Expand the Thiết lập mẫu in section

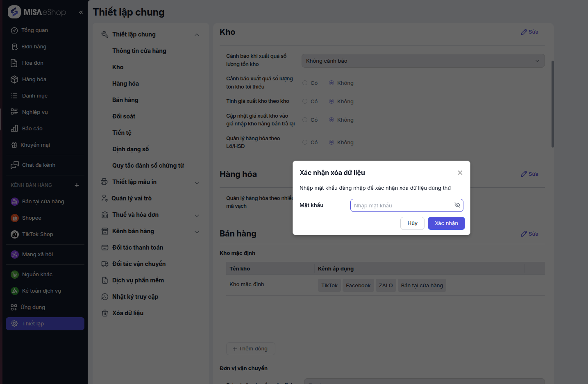coord(197,183)
